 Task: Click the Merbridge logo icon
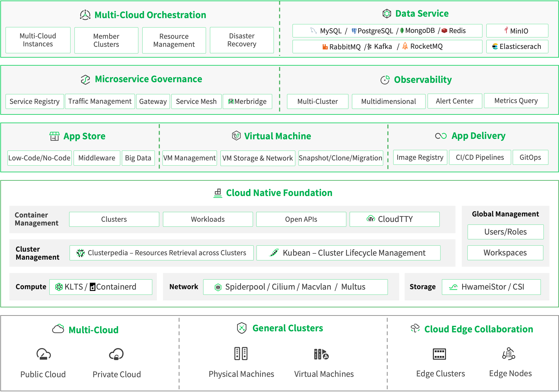(x=231, y=101)
